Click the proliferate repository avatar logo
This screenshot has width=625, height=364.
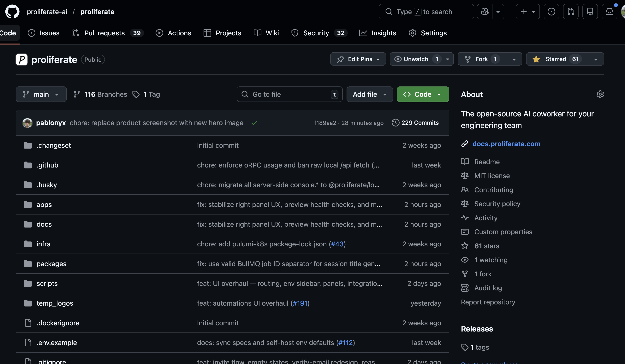pos(22,59)
